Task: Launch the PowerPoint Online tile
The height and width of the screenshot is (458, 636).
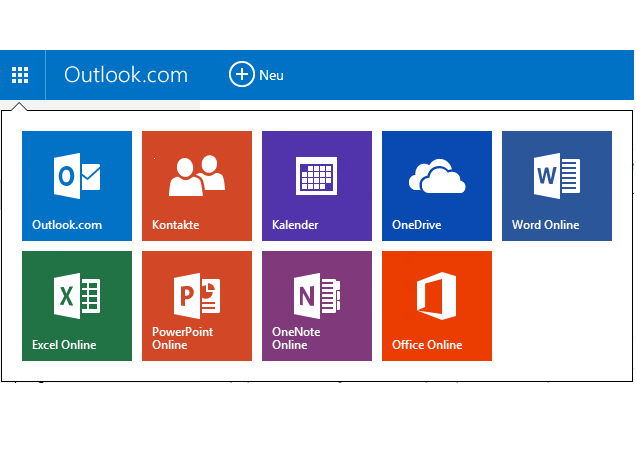Action: (197, 306)
